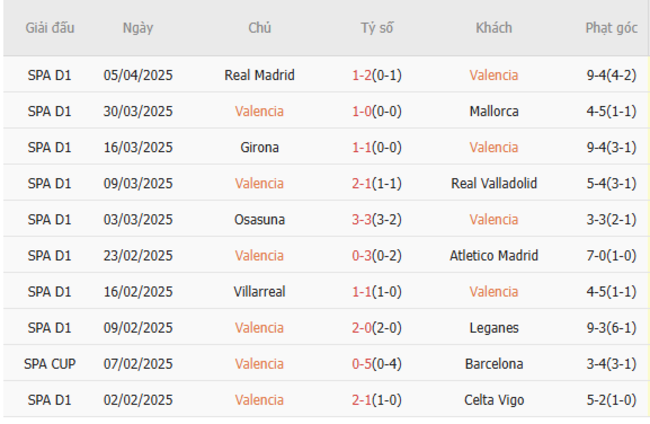Click the Giải đấu column header
The width and height of the screenshot is (650, 424).
click(x=50, y=28)
